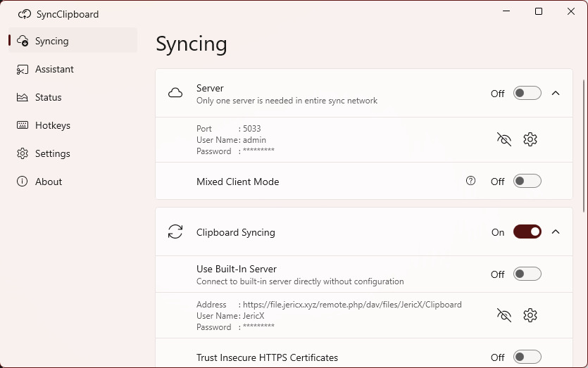Reveal the client account password with eye icon

pyautogui.click(x=504, y=315)
